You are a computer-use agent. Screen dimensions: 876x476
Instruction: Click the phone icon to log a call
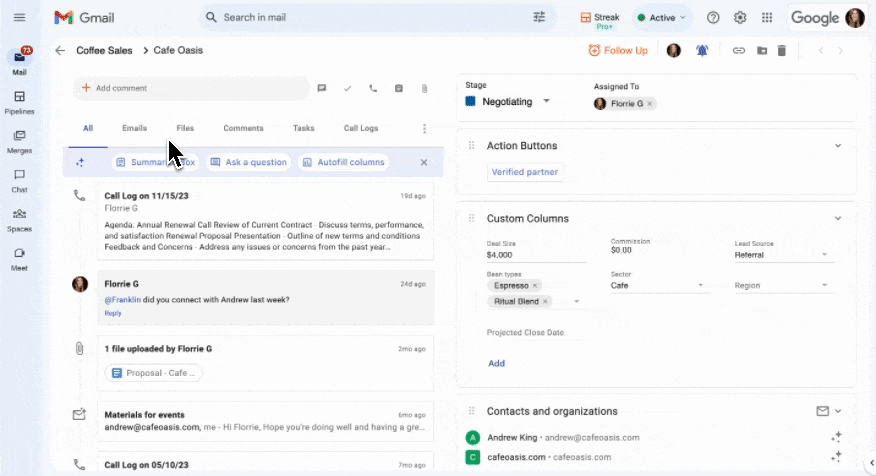coord(373,88)
